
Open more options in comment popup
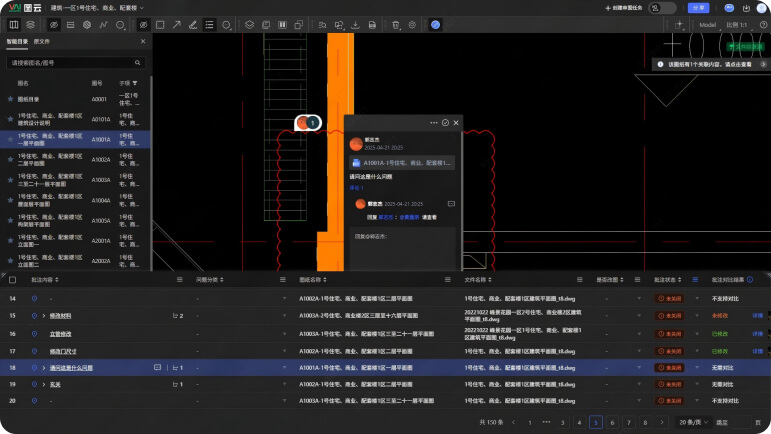(x=434, y=122)
